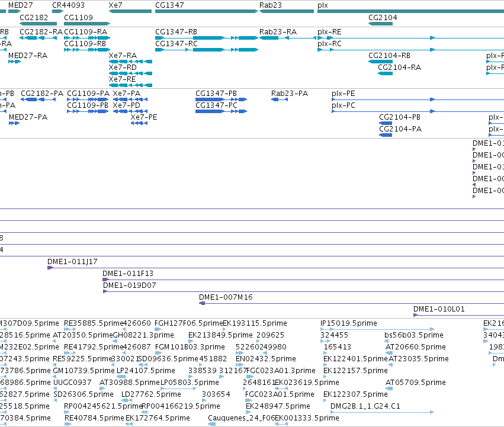
Task: Click protein CG1347-PB
Action: click(x=221, y=99)
